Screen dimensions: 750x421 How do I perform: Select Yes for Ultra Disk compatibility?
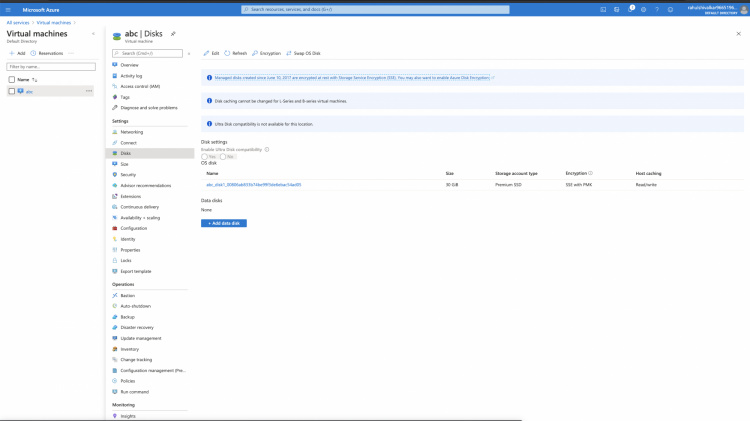click(x=205, y=156)
